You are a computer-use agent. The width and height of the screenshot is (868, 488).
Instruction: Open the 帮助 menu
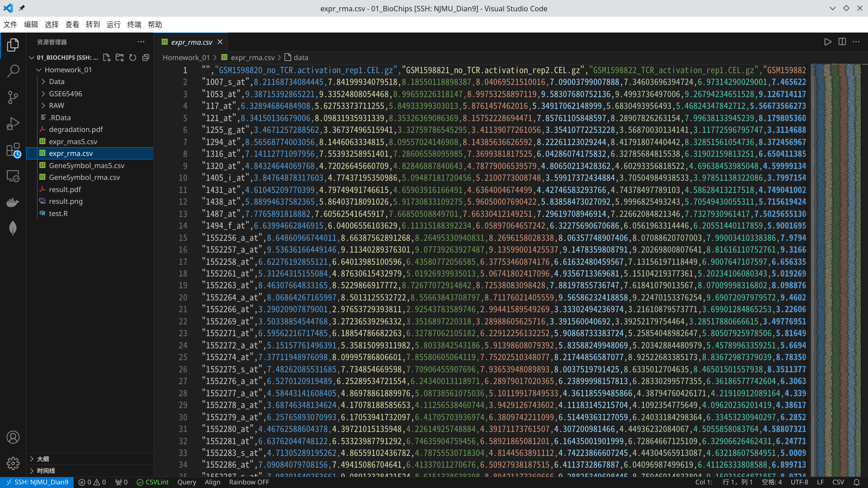click(155, 24)
